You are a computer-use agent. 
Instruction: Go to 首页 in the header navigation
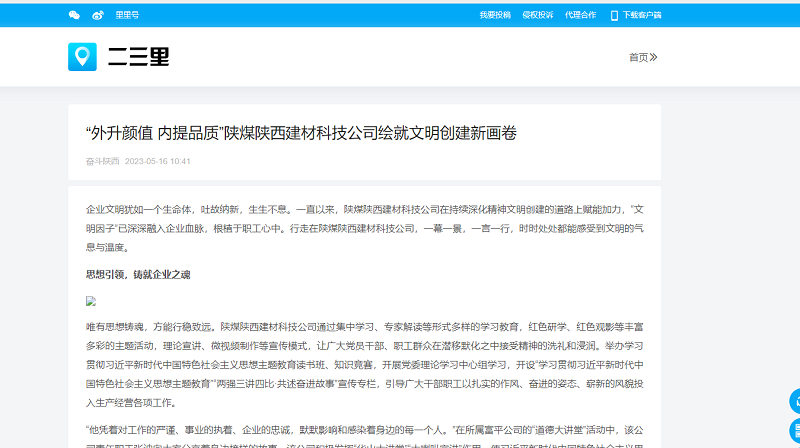[x=638, y=57]
